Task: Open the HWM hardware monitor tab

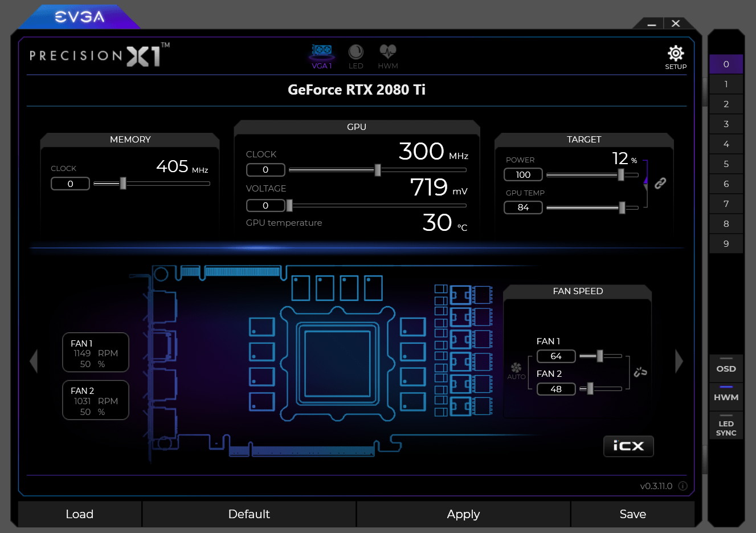Action: click(388, 56)
